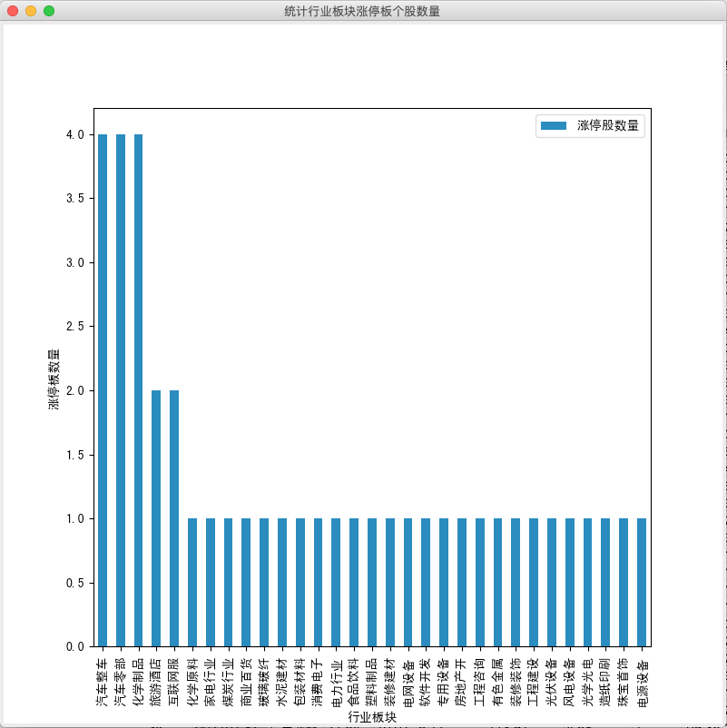Click the y-axis tick value 2.0
Viewport: 727px width, 728px height.
(x=75, y=390)
